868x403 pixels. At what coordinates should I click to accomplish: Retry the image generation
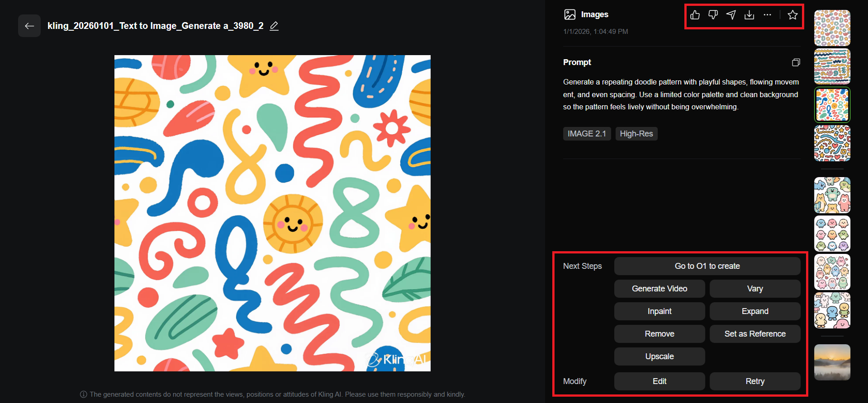click(755, 381)
